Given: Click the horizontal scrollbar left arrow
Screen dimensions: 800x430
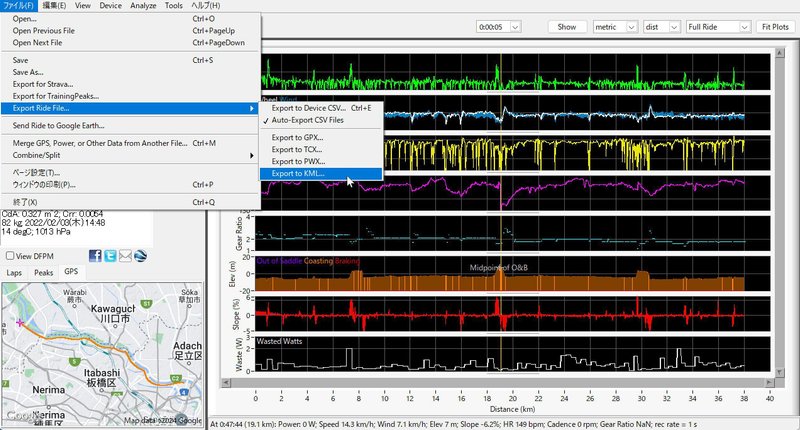Looking at the screenshot, I should click(226, 382).
